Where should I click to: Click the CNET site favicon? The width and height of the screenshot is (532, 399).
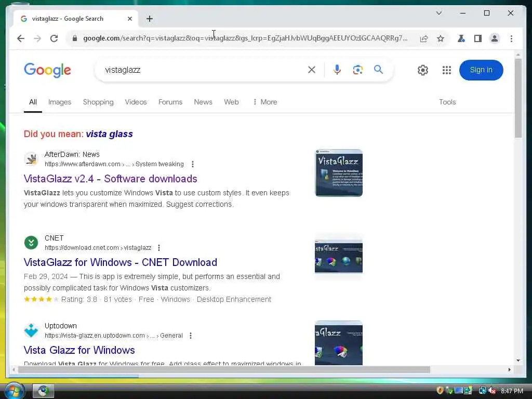[31, 243]
